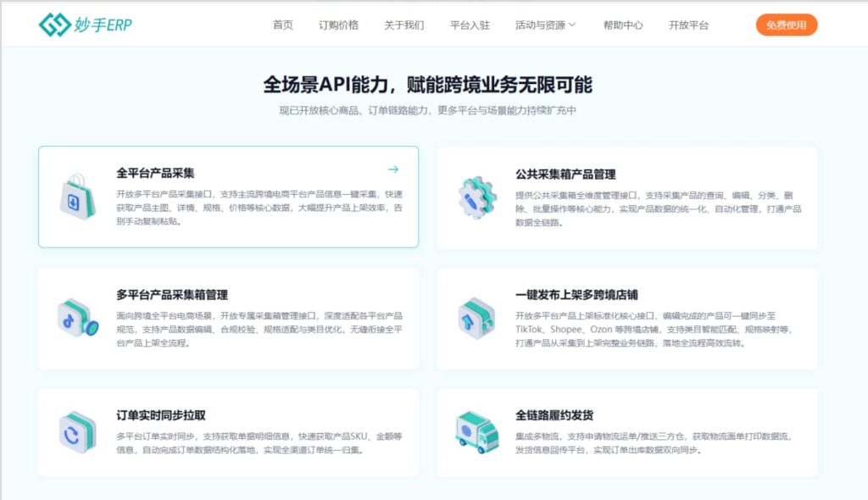Image resolution: width=868 pixels, height=500 pixels.
Task: Click the upload arrow icon for 一键发布上架多跨境店铺
Action: pos(476,318)
